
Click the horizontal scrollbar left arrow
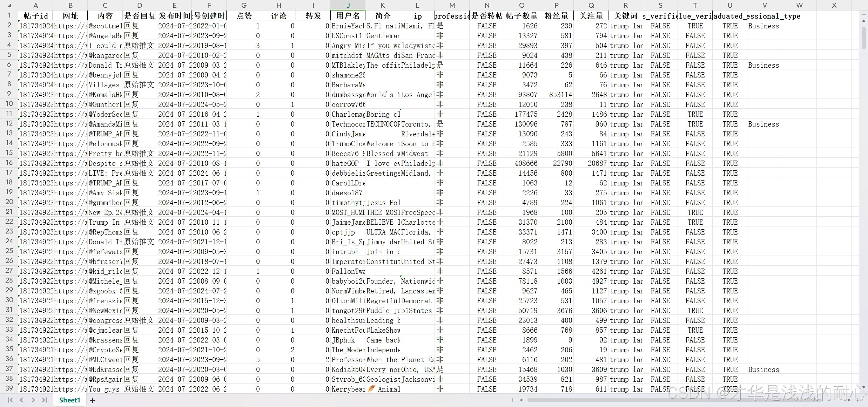(521, 400)
